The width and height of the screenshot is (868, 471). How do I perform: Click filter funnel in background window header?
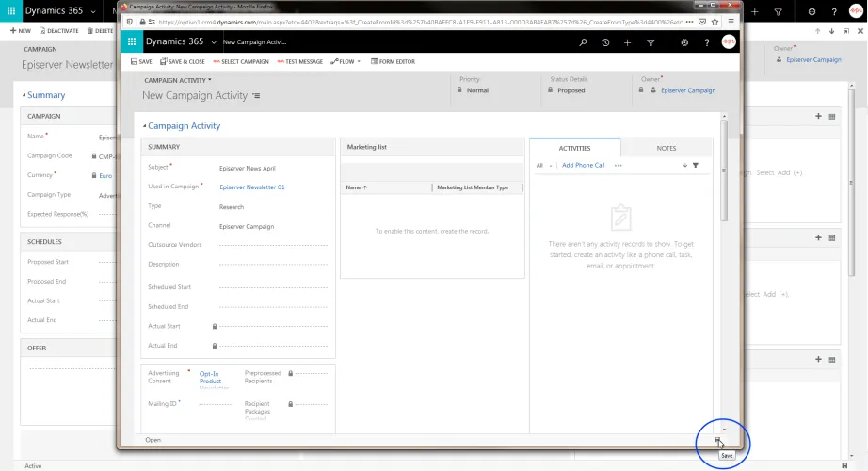778,11
